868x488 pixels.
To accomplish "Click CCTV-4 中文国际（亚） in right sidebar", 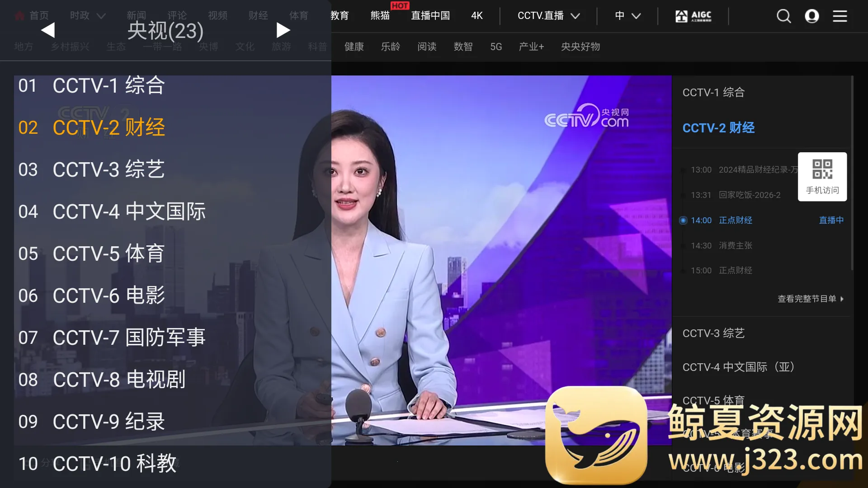I will [x=738, y=367].
